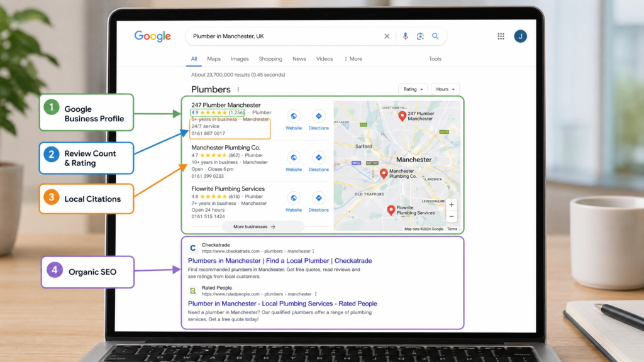Click Manchester Plumbing Co. map pin
The height and width of the screenshot is (362, 644).
tap(384, 173)
